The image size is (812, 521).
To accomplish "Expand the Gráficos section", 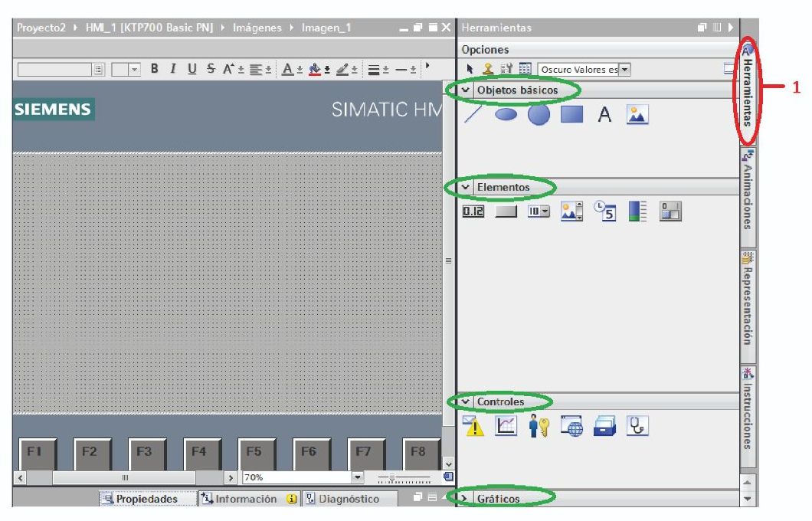I will 466,499.
